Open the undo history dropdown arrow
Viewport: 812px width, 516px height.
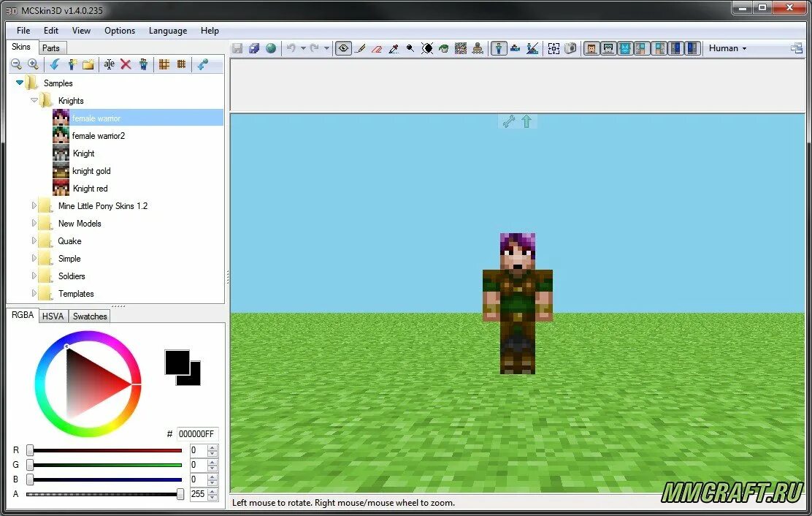coord(303,48)
